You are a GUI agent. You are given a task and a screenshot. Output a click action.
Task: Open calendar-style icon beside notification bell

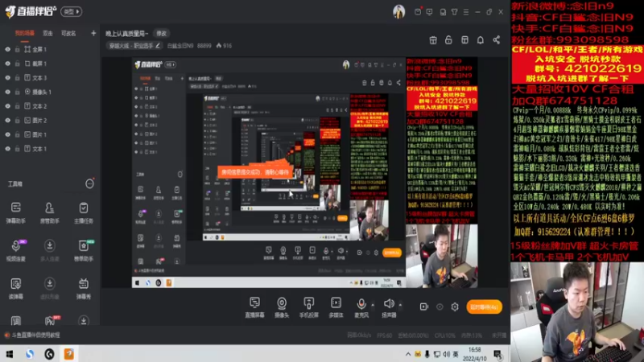[x=464, y=39]
